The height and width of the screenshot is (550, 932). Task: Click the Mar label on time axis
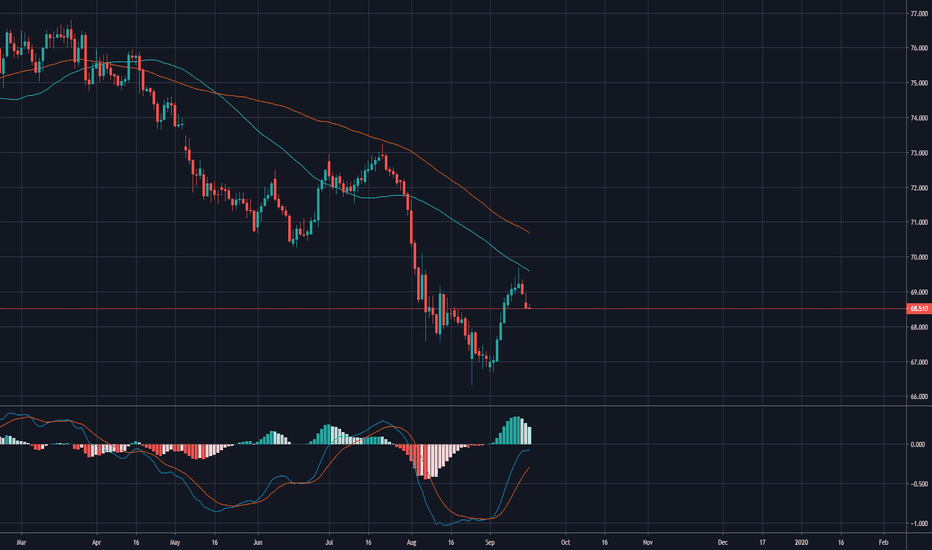point(21,542)
